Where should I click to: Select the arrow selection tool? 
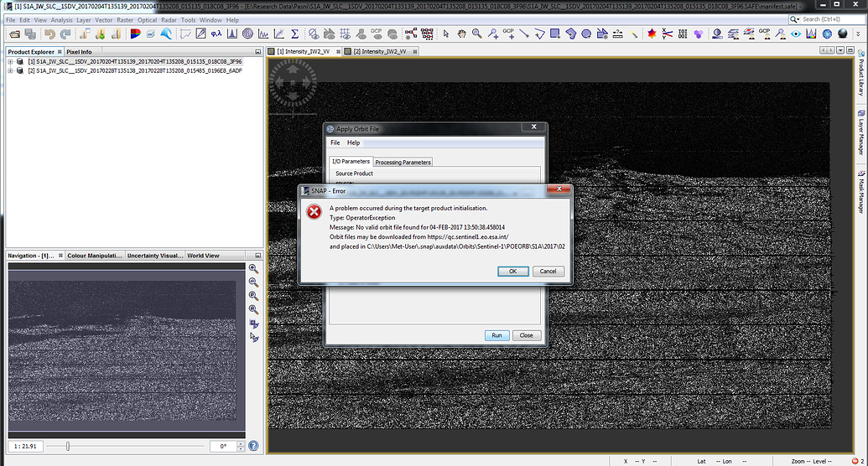point(445,34)
